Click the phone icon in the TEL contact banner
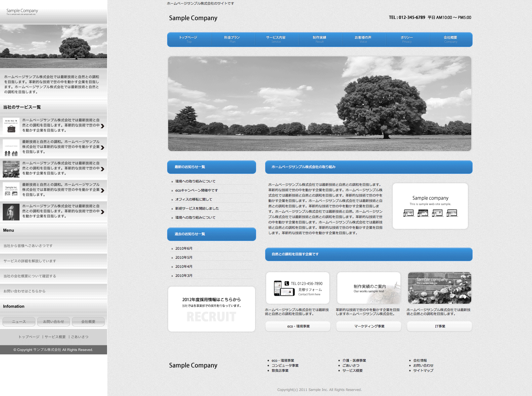Screen dimensions: 532x396 (x=287, y=284)
